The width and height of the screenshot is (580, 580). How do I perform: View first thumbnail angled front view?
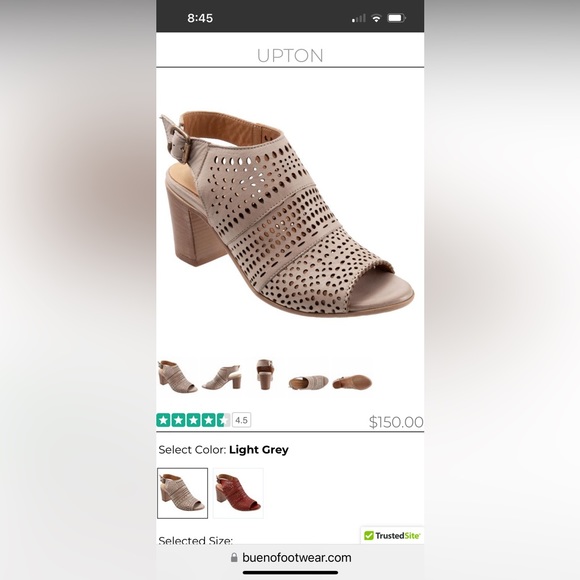click(x=177, y=376)
